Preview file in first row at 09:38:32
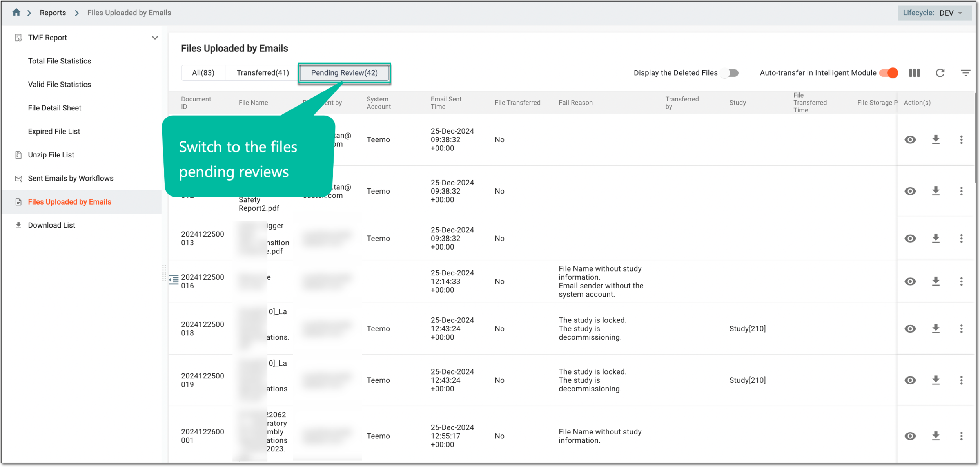Screen dimensions: 980x467 910,140
